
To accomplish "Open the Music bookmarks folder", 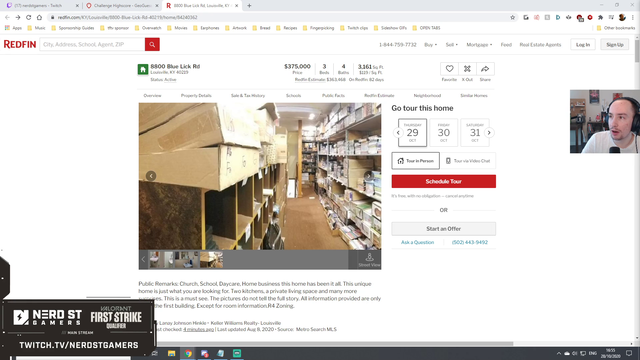I will pos(36,28).
